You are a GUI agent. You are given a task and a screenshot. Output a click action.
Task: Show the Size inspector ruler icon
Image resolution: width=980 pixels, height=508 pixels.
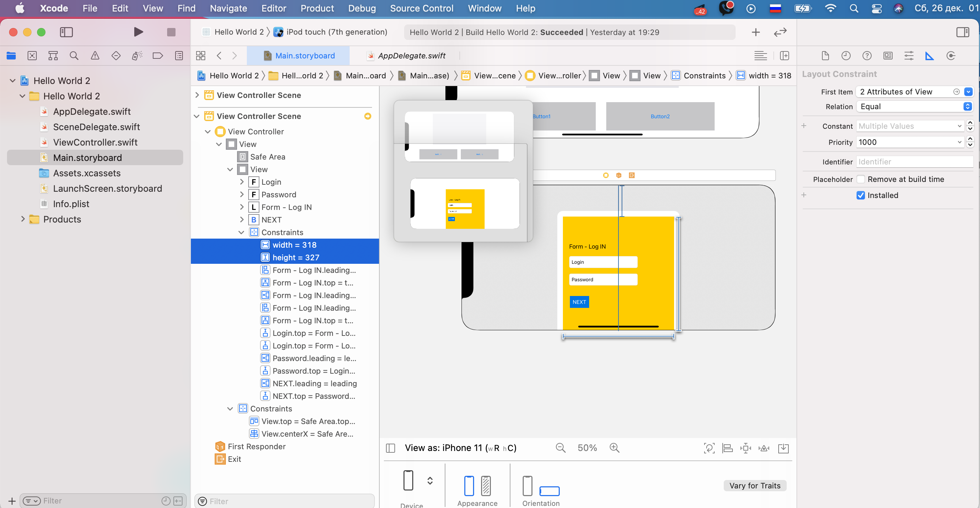click(930, 56)
